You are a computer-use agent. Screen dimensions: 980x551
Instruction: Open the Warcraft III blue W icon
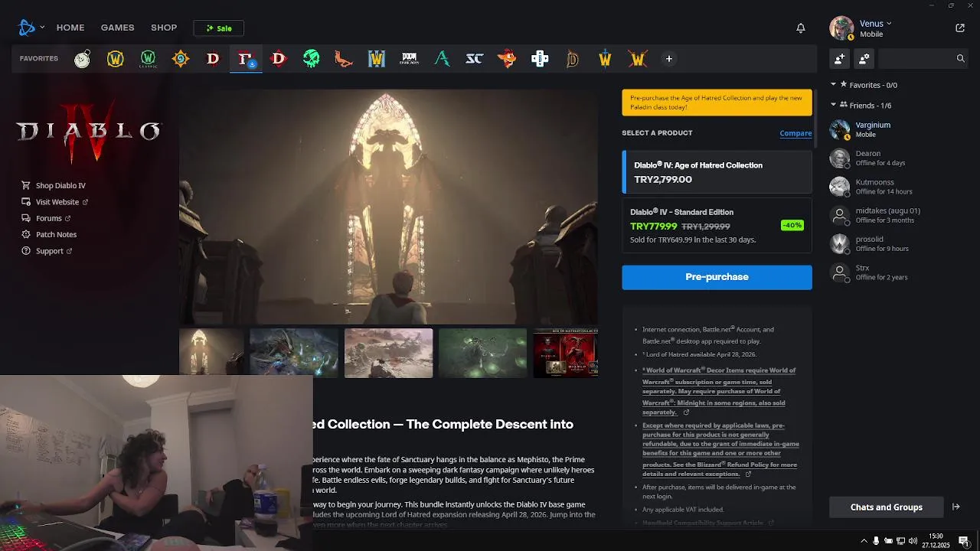click(377, 59)
